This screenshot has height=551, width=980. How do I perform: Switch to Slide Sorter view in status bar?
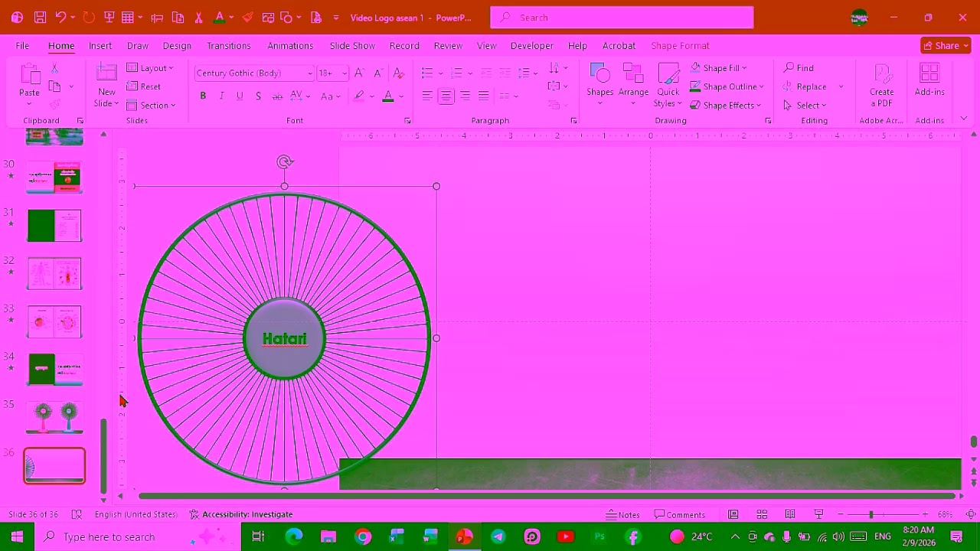coord(762,514)
